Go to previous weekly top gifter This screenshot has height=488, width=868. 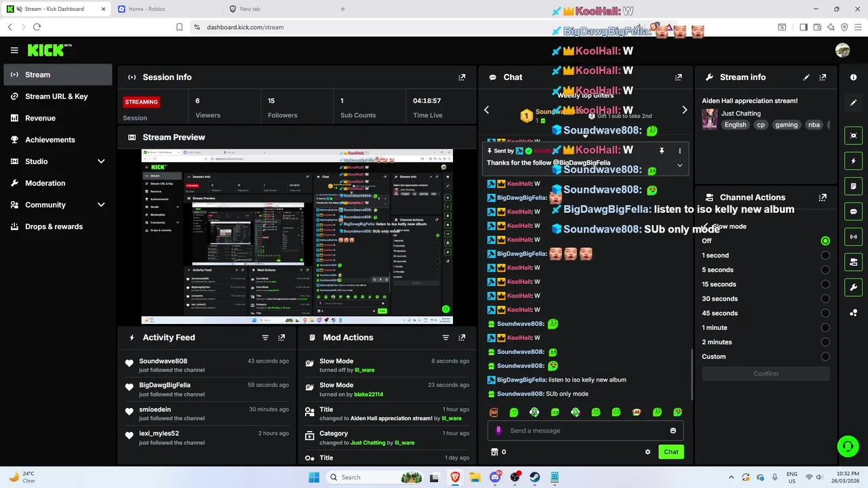pos(486,110)
